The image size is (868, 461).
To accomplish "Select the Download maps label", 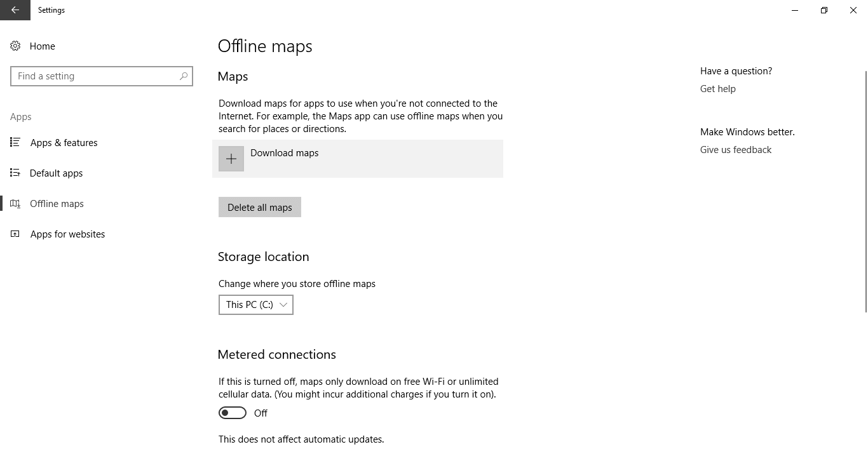I will (285, 153).
